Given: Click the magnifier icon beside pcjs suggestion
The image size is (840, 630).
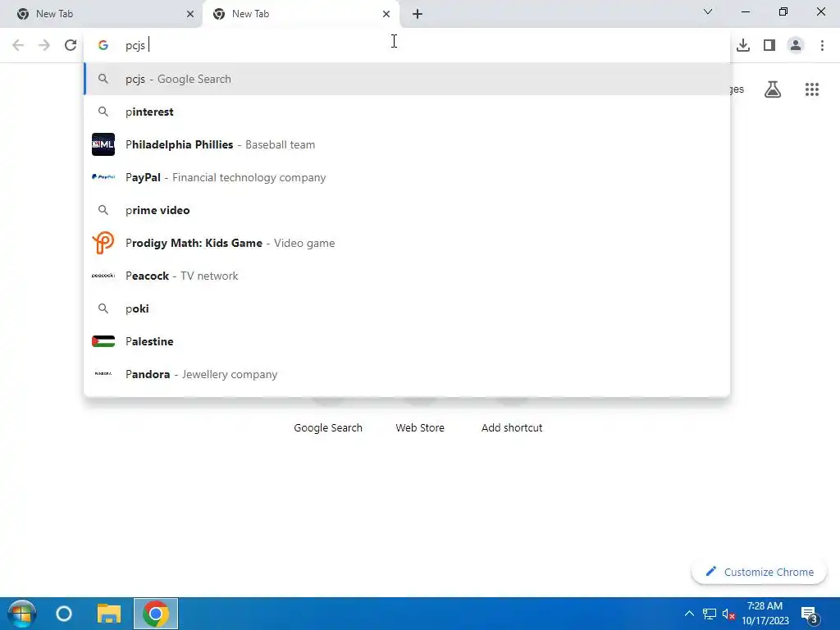Looking at the screenshot, I should (x=103, y=80).
